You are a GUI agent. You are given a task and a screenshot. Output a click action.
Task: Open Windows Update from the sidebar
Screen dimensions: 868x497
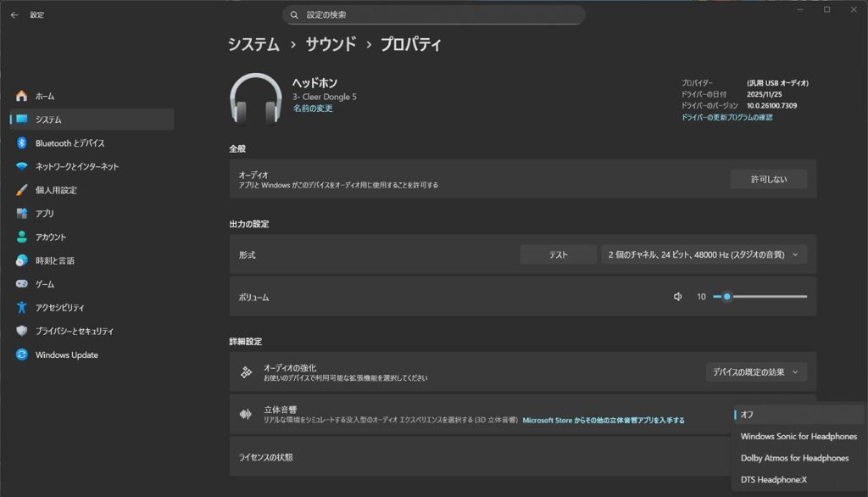click(x=66, y=355)
